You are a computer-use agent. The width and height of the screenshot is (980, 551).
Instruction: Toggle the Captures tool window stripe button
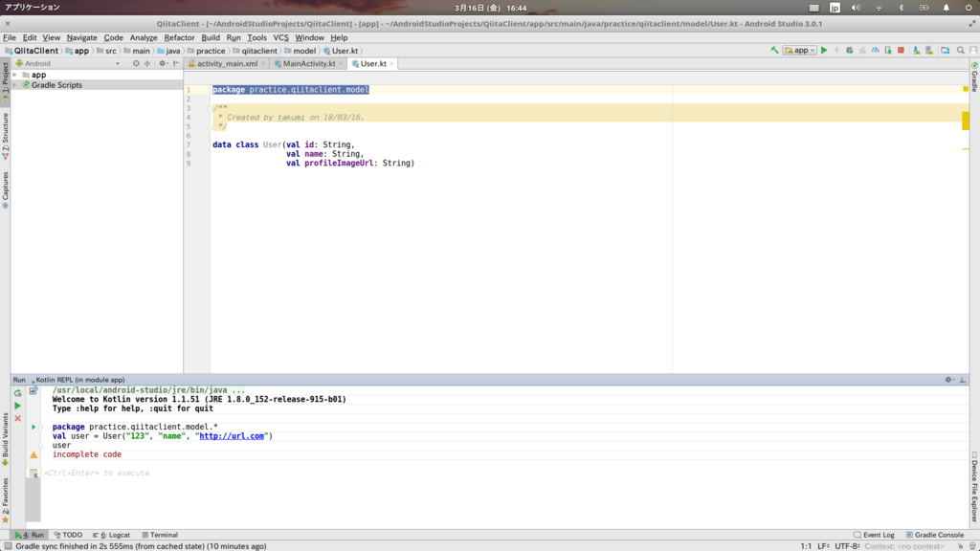(x=5, y=189)
